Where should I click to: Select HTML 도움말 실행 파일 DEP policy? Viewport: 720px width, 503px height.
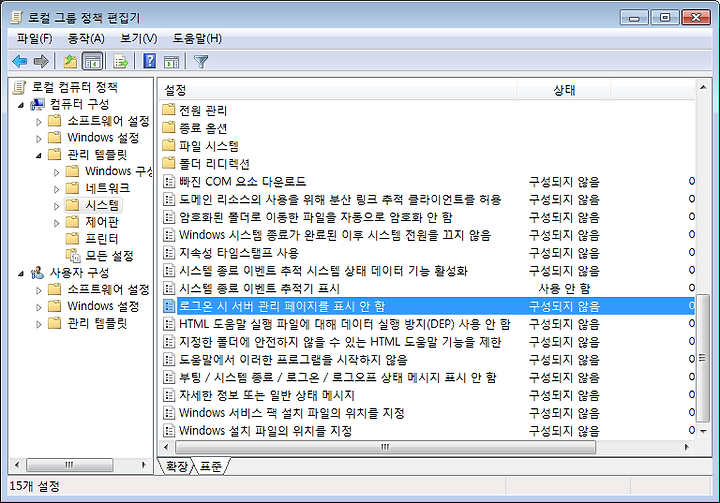pyautogui.click(x=345, y=324)
